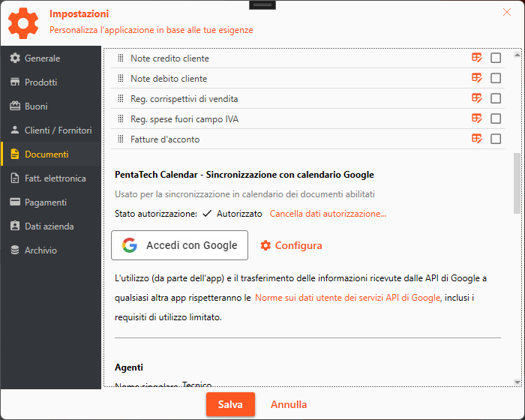Go to Clienti / Fornitori settings
This screenshot has width=525, height=420.
pyautogui.click(x=51, y=130)
